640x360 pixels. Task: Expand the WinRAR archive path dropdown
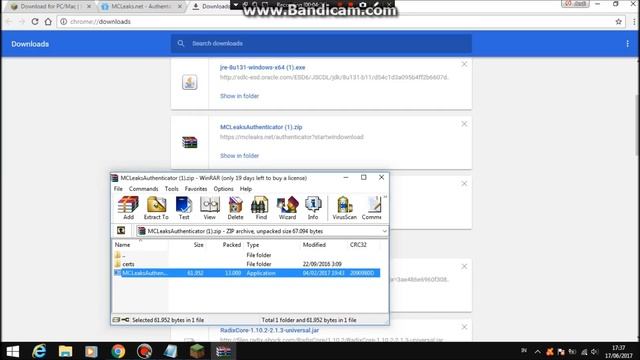[384, 231]
